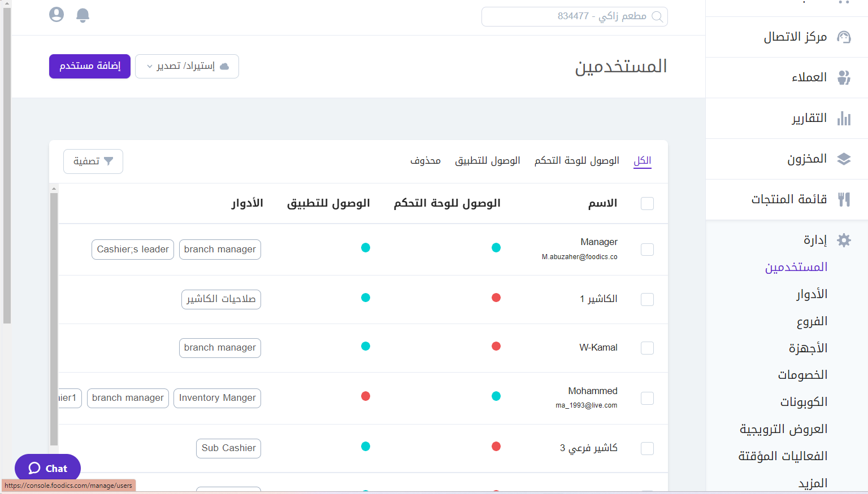Click the inventory (المخزون) layers icon
Screen dimensions: 868x494
pos(844,159)
